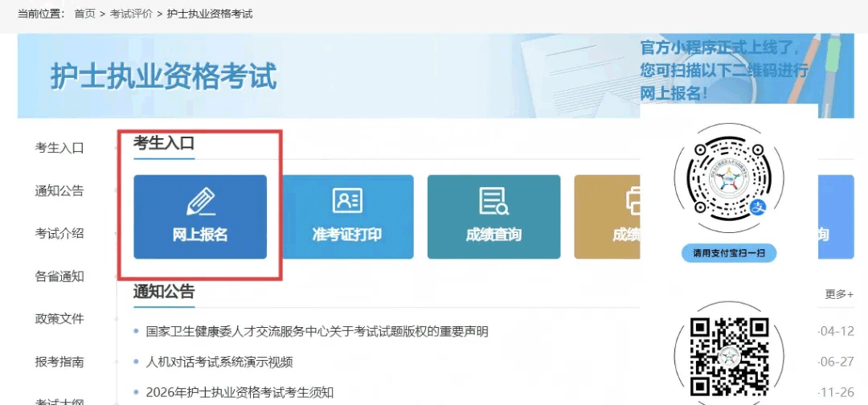This screenshot has height=405, width=868.
Task: Select 考生入口 in the left sidebar
Action: 59,148
